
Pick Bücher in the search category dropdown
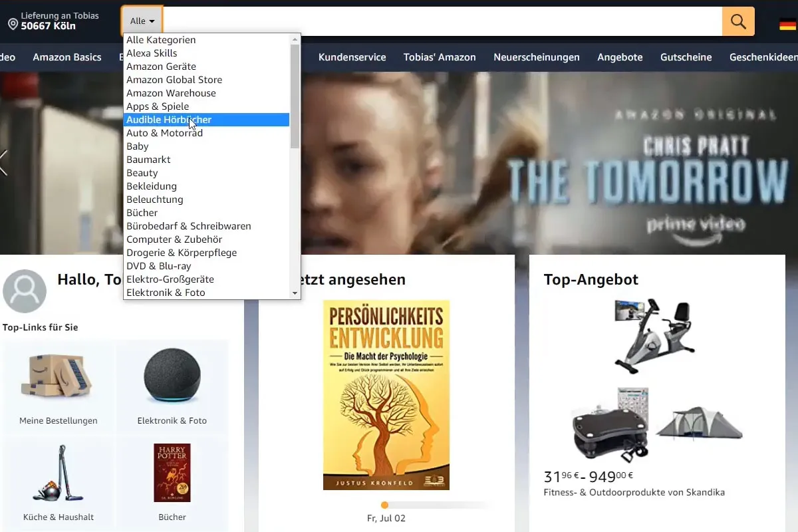click(207, 213)
